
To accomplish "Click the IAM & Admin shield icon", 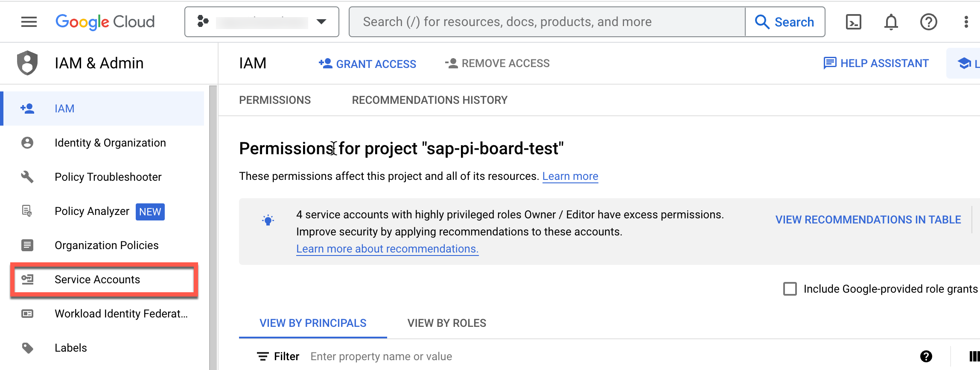I will pos(27,63).
